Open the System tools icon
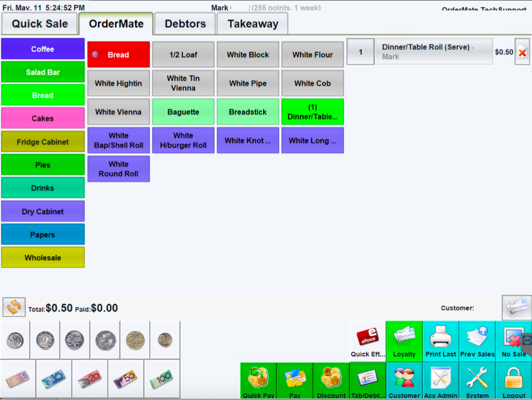This screenshot has height=400, width=532. coord(477,380)
